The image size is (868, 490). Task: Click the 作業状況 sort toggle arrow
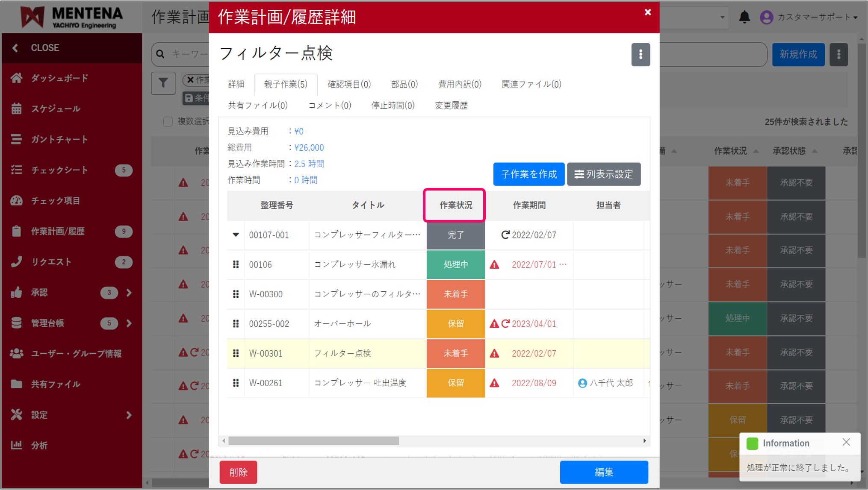coord(755,151)
